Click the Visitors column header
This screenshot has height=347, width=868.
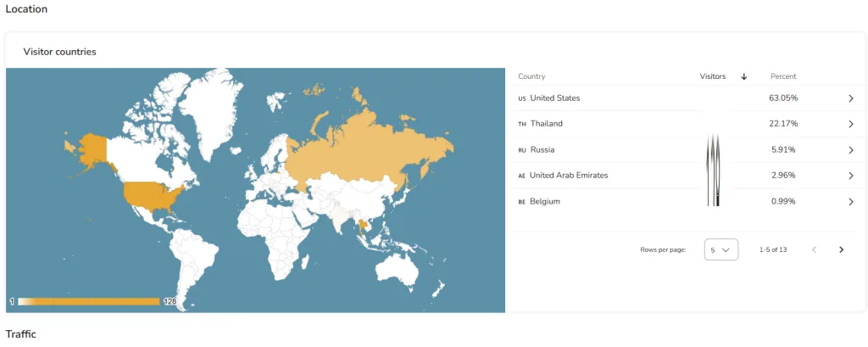tap(712, 76)
